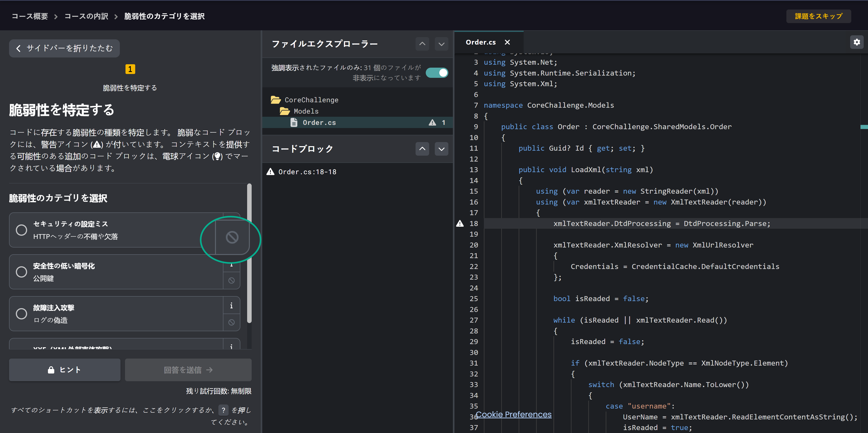Click the exclude icon for セキュリティの設定ミス

tap(232, 237)
